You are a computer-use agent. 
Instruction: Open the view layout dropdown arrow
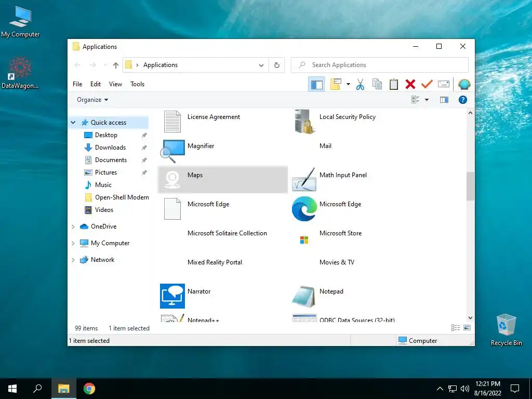tap(427, 100)
